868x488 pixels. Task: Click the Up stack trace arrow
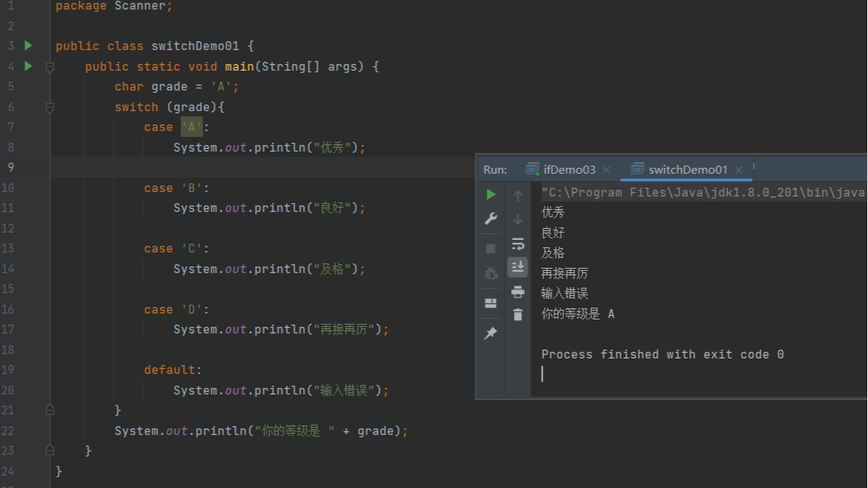[518, 196]
